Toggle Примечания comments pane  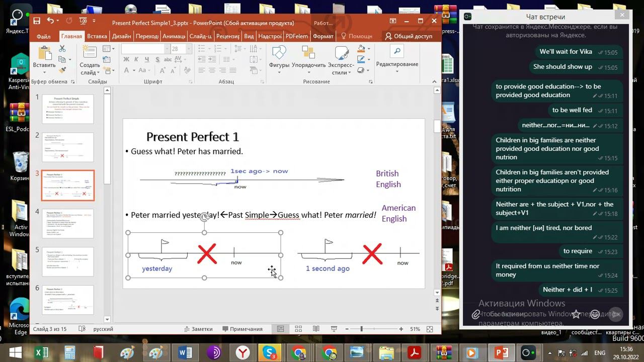pyautogui.click(x=242, y=329)
